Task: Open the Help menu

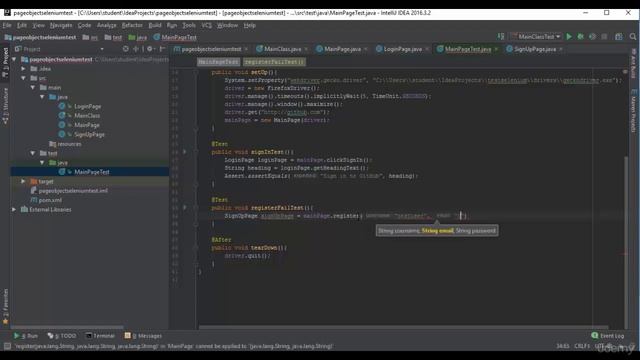Action: pyautogui.click(x=249, y=25)
